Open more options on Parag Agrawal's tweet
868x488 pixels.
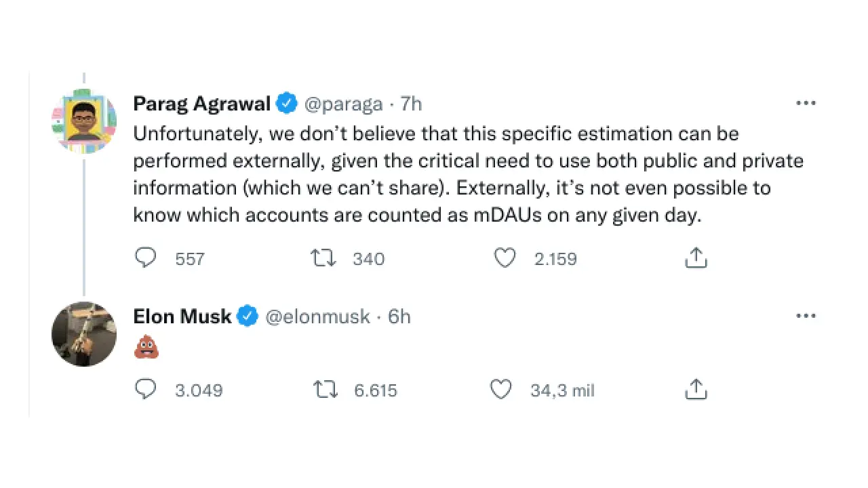pyautogui.click(x=805, y=103)
